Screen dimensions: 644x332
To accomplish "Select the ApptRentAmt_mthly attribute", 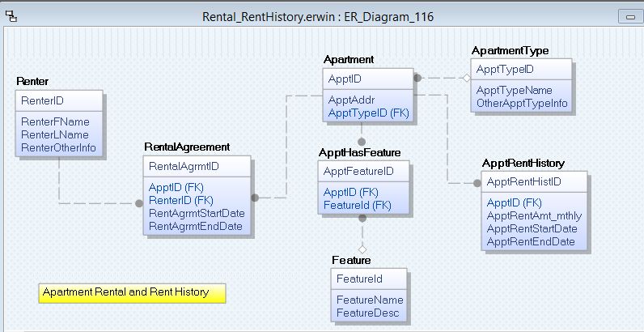I will pos(534,216).
